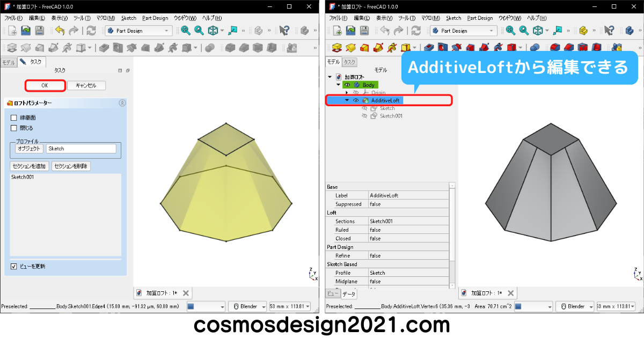Choose the Groove tool in the right window
The width and height of the screenshot is (644, 338).
click(457, 48)
